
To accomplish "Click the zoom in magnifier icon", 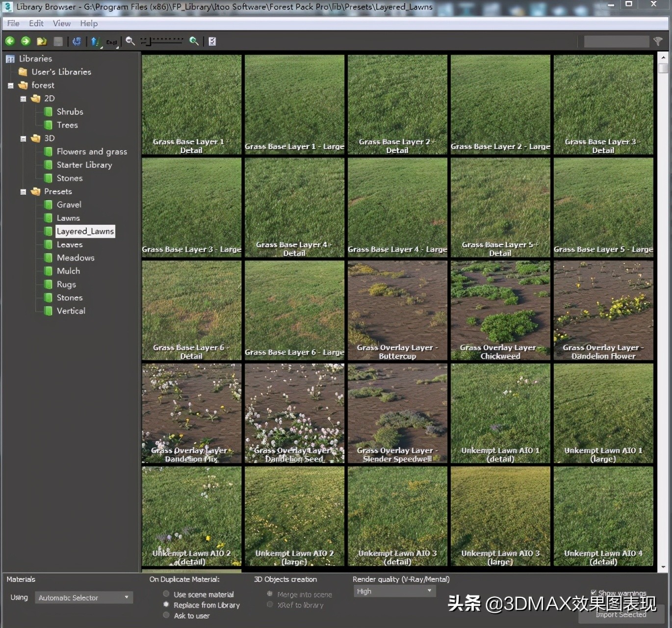I will [x=194, y=41].
